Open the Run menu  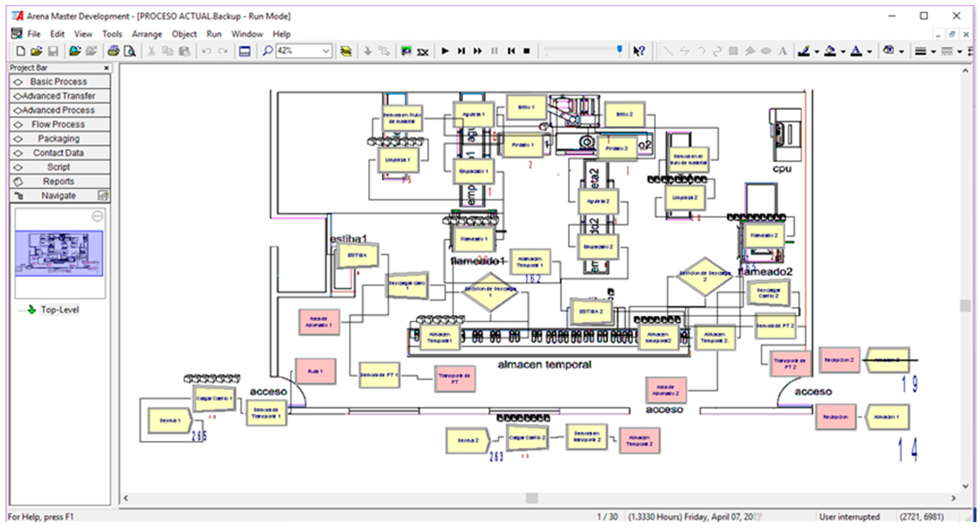coord(214,34)
